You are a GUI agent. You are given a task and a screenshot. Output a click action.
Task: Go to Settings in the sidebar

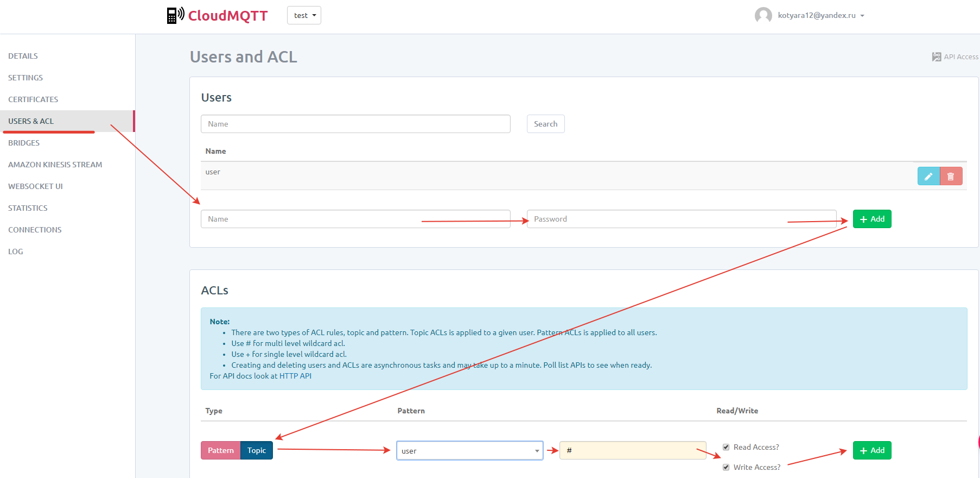(26, 78)
